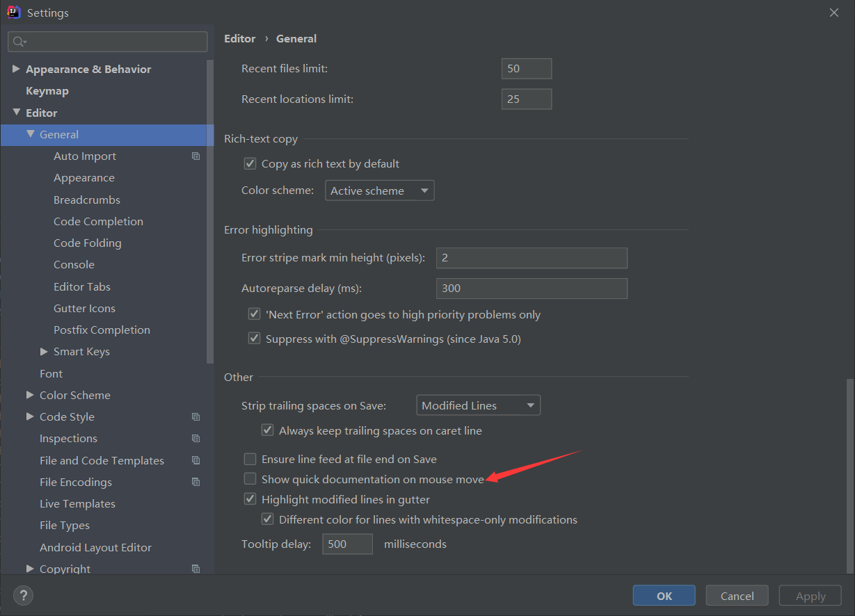The image size is (855, 616).
Task: Open Console settings page
Action: pos(74,265)
